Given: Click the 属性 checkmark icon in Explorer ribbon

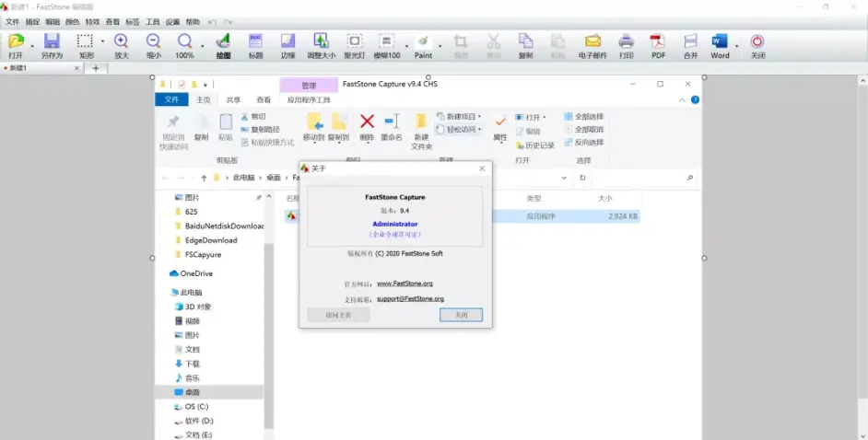Looking at the screenshot, I should 500,122.
